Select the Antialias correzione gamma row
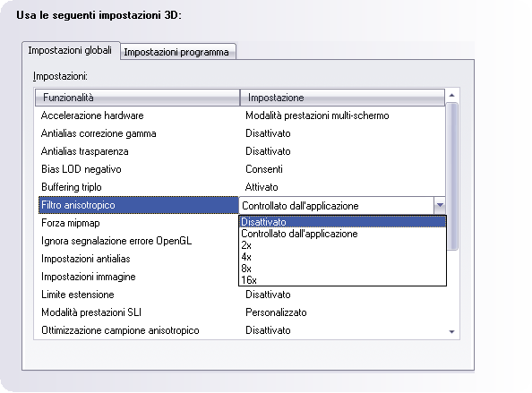532x393 pixels. point(240,133)
